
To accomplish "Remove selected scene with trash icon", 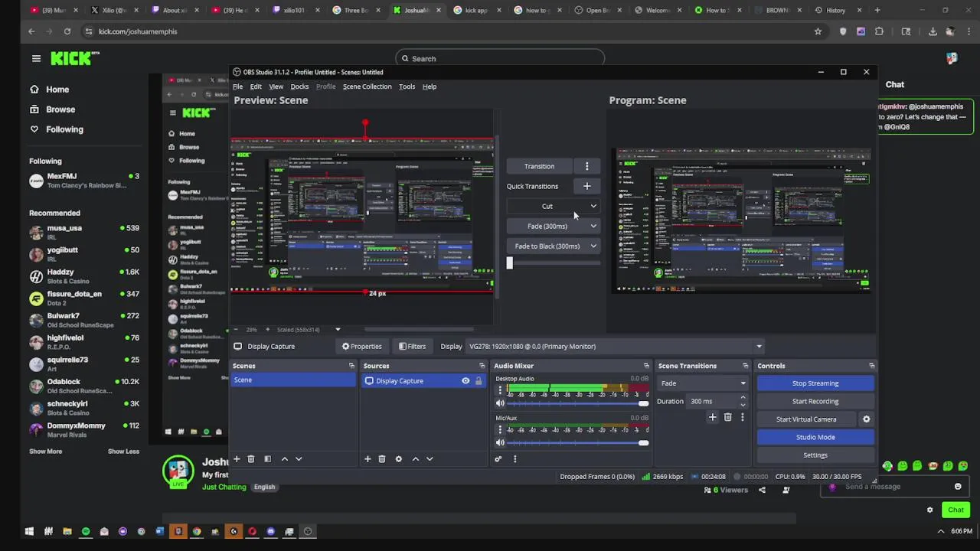I will point(251,459).
